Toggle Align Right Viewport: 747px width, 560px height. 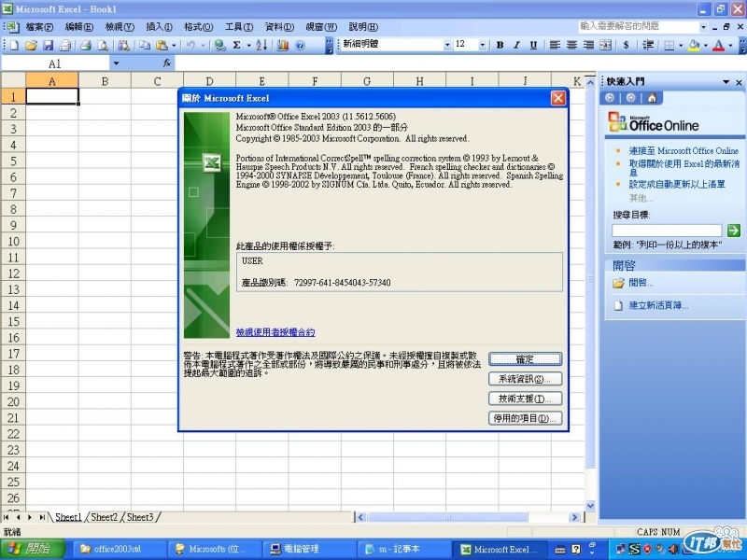coord(588,45)
